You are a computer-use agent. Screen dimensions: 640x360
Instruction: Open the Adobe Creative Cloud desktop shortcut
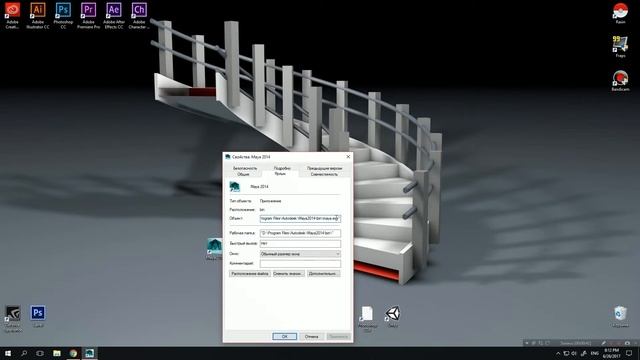pyautogui.click(x=12, y=16)
